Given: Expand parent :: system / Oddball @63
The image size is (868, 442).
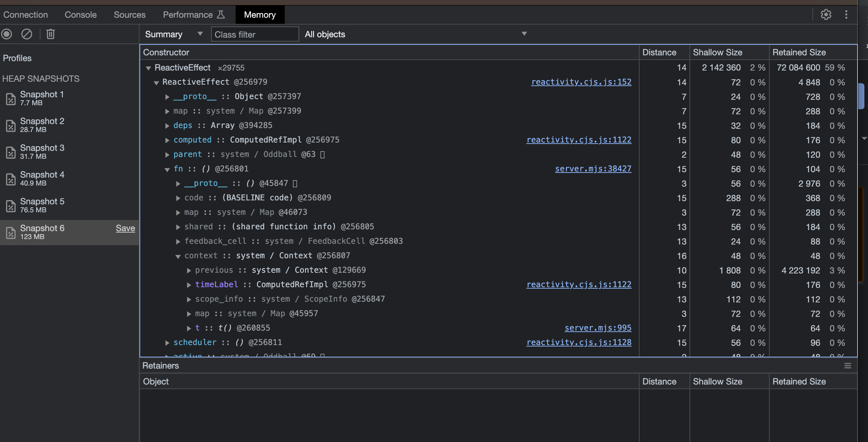Looking at the screenshot, I should (x=167, y=154).
